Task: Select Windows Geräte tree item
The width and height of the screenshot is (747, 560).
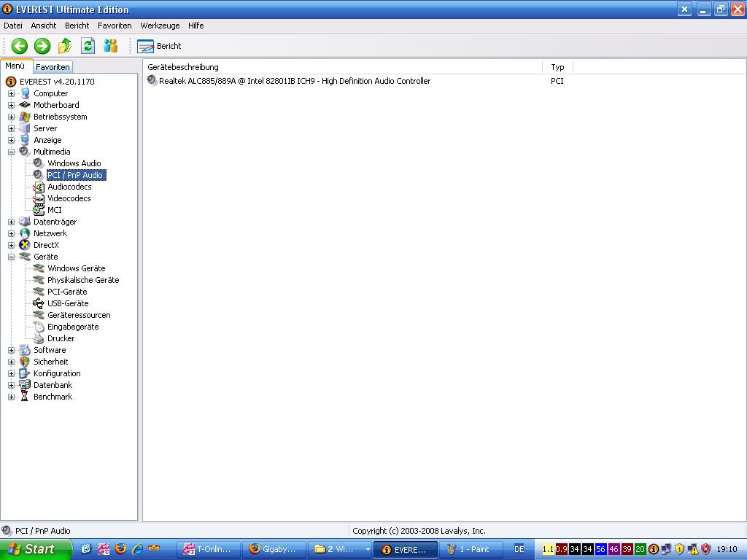Action: (76, 268)
